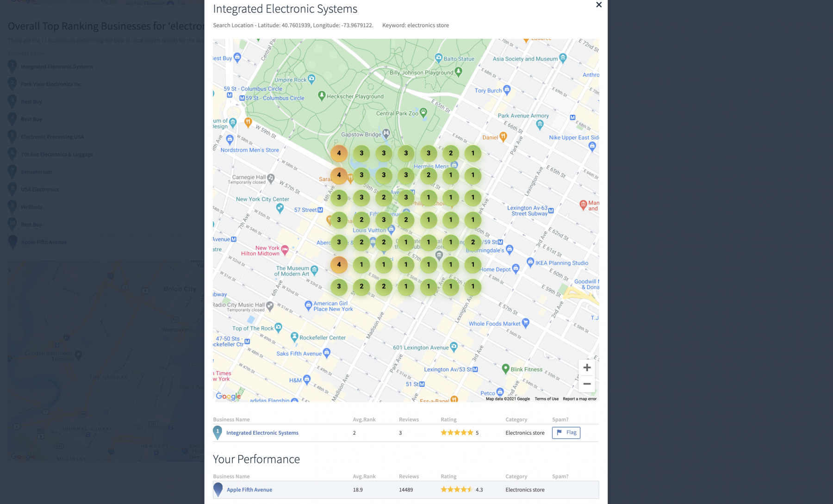Open Apple Fifth Avenue under Your Performance
833x504 pixels.
pos(249,489)
